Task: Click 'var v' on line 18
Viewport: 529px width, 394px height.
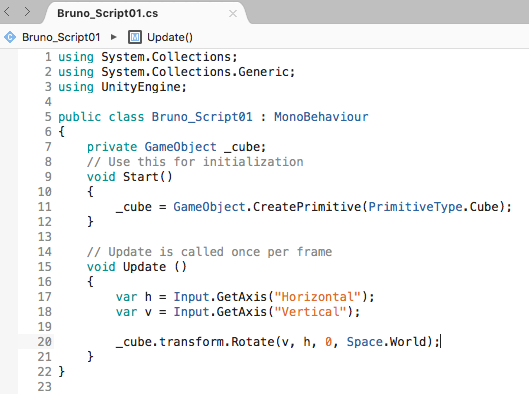Action: (x=134, y=312)
